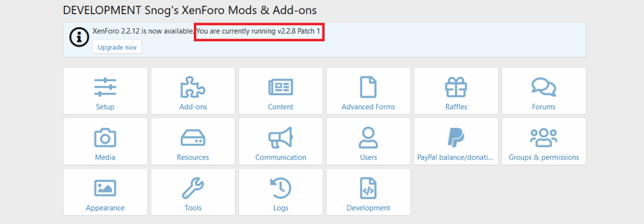This screenshot has height=224, width=644.
Task: Click the DEVELOPMENT Snog's XenForo page title
Action: [190, 10]
